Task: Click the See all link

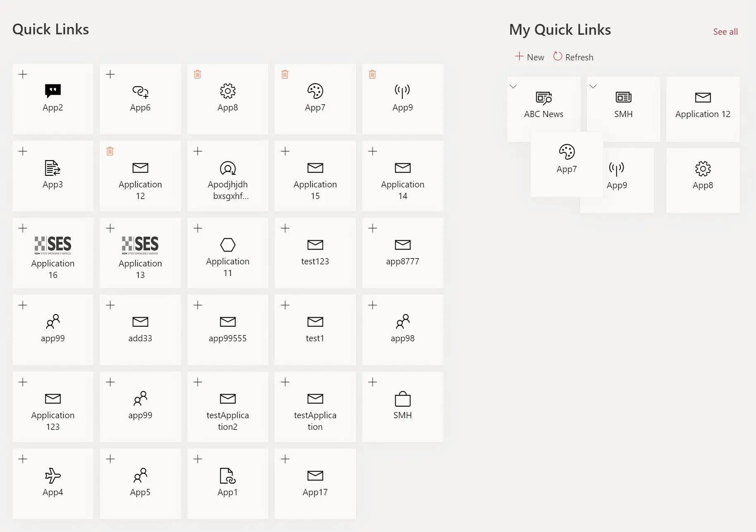Action: [725, 31]
